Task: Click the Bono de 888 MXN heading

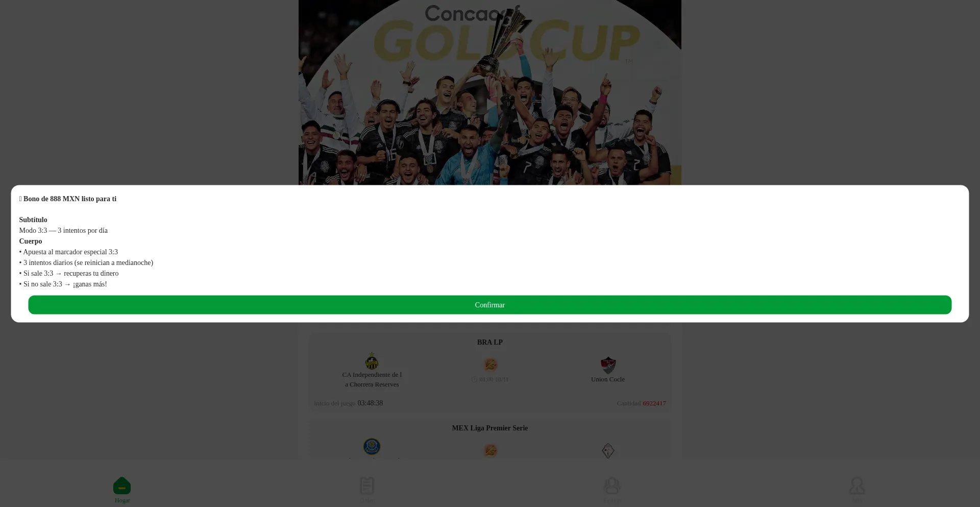Action: tap(70, 199)
